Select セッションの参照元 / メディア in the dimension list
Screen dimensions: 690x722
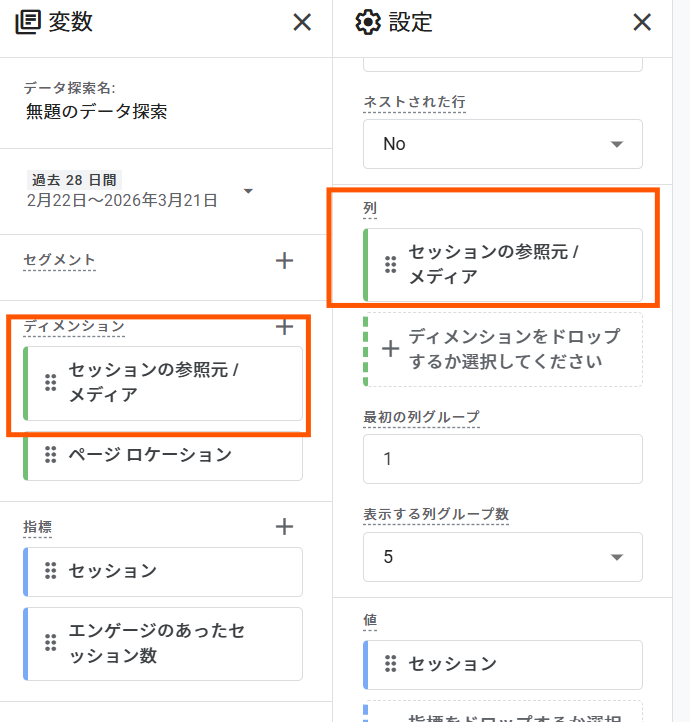point(162,383)
